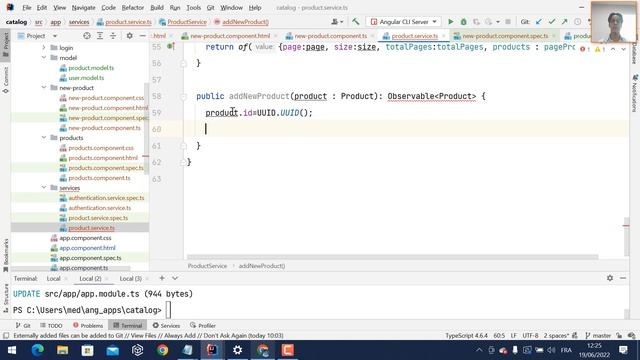The height and width of the screenshot is (360, 640).
Task: Click the 2 spaces indent setting
Action: pyautogui.click(x=556, y=336)
